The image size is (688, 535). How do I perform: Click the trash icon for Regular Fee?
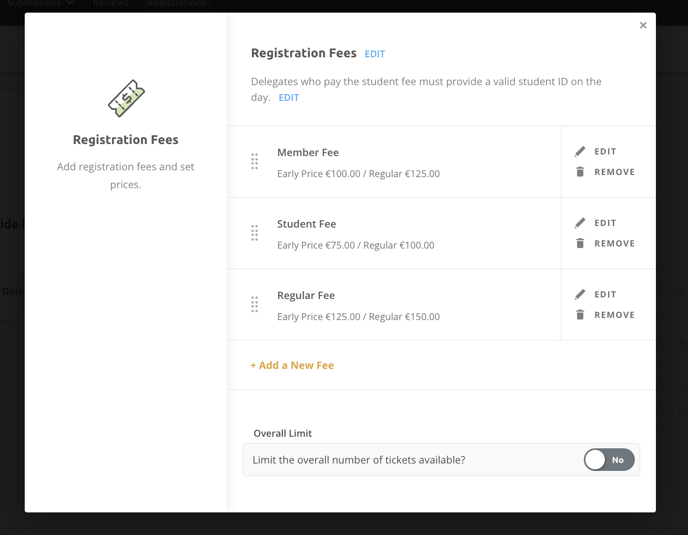tap(580, 315)
